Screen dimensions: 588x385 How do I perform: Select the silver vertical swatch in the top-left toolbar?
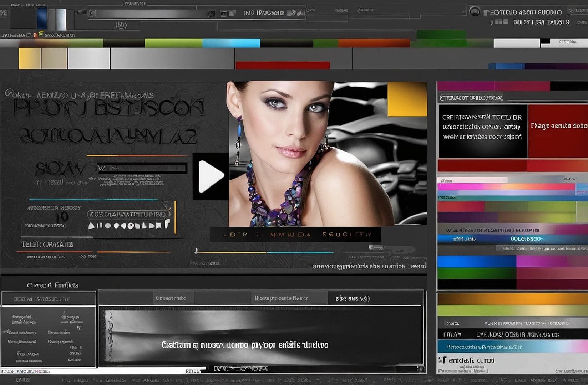61,19
